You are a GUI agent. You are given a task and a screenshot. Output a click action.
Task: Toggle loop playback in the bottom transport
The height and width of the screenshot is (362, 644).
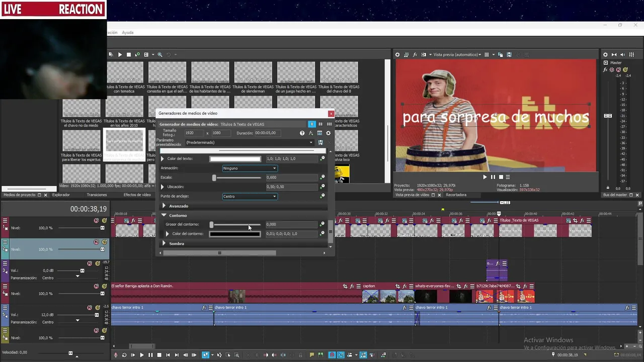pyautogui.click(x=124, y=355)
